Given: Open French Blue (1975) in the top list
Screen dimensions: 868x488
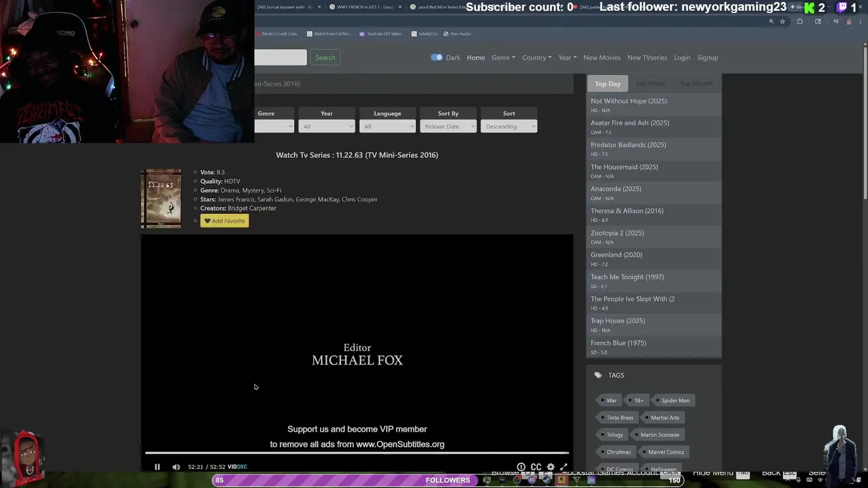Looking at the screenshot, I should pos(618,343).
